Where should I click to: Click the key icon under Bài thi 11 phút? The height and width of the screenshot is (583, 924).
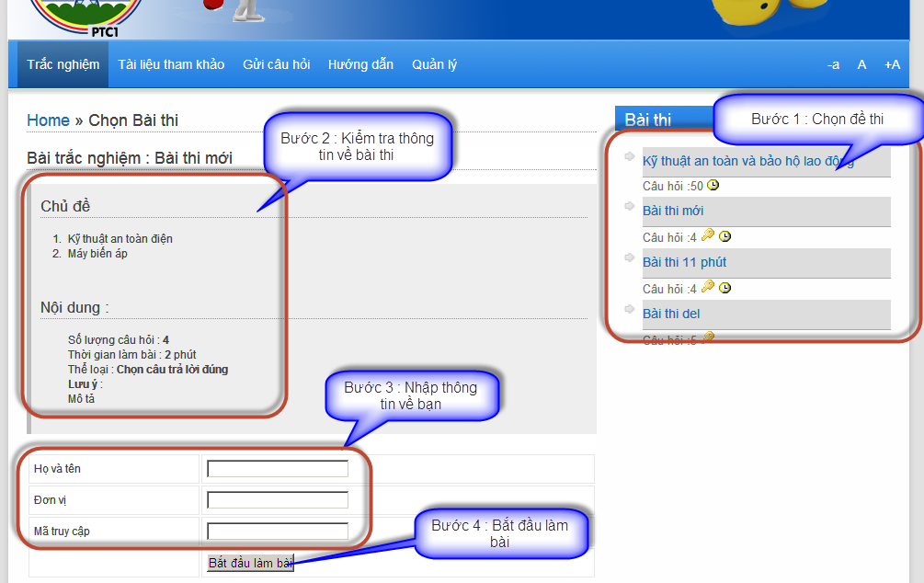click(707, 288)
